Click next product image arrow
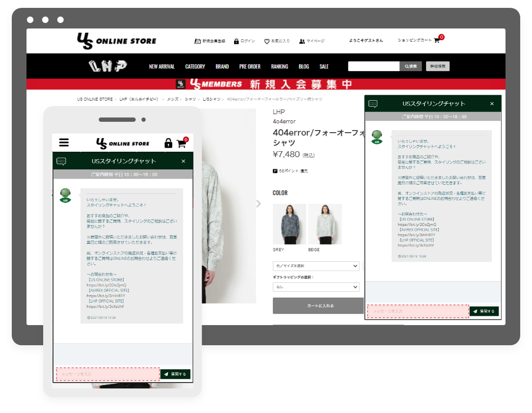Screen dimensions: 532x413 [259, 204]
